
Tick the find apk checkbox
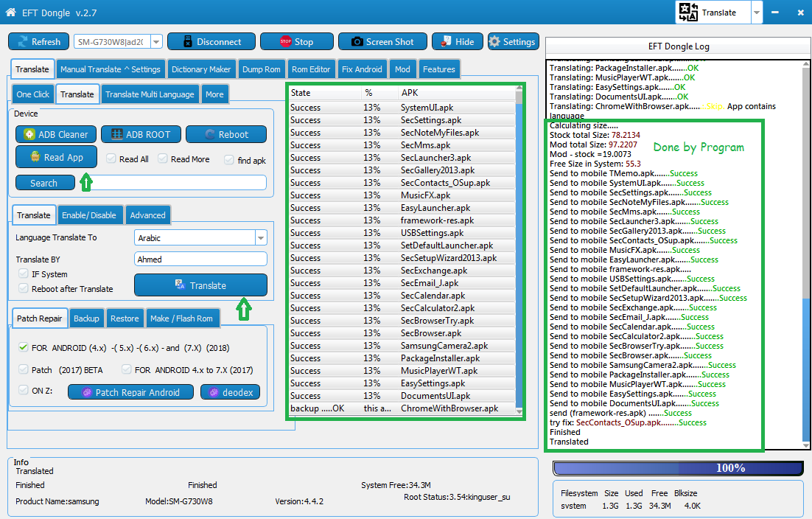point(229,159)
